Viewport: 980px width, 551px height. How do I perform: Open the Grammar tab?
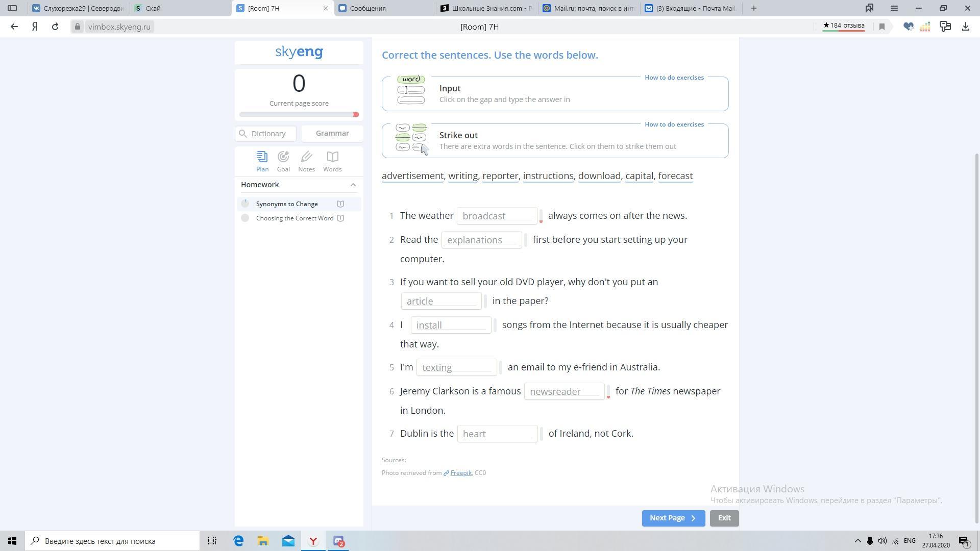coord(332,133)
